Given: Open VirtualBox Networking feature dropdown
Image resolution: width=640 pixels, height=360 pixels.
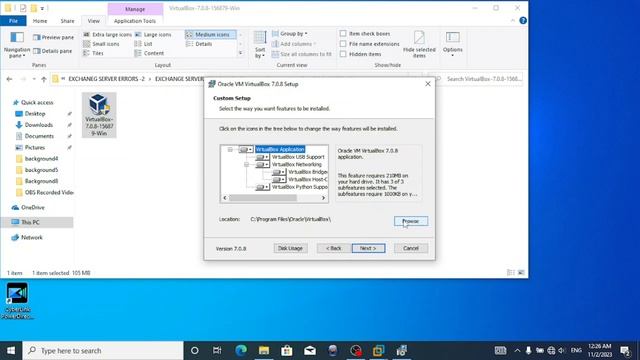Looking at the screenshot, I should [x=262, y=164].
